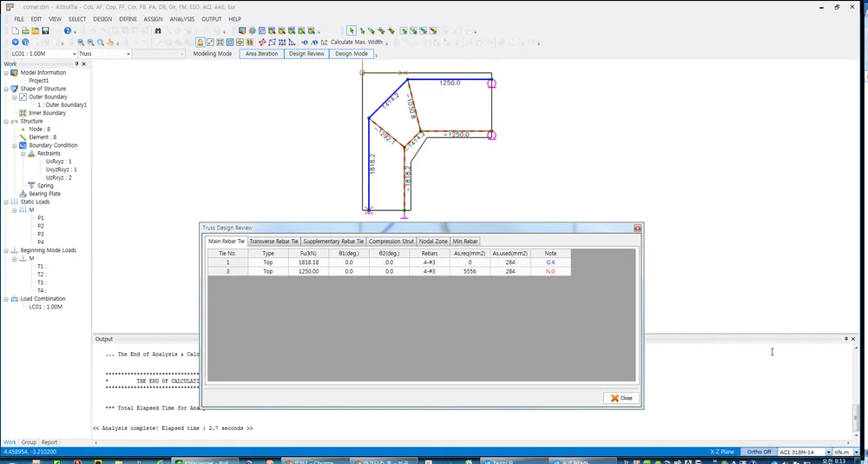Collapse the Restraints tree node
The height and width of the screenshot is (464, 868).
point(23,154)
